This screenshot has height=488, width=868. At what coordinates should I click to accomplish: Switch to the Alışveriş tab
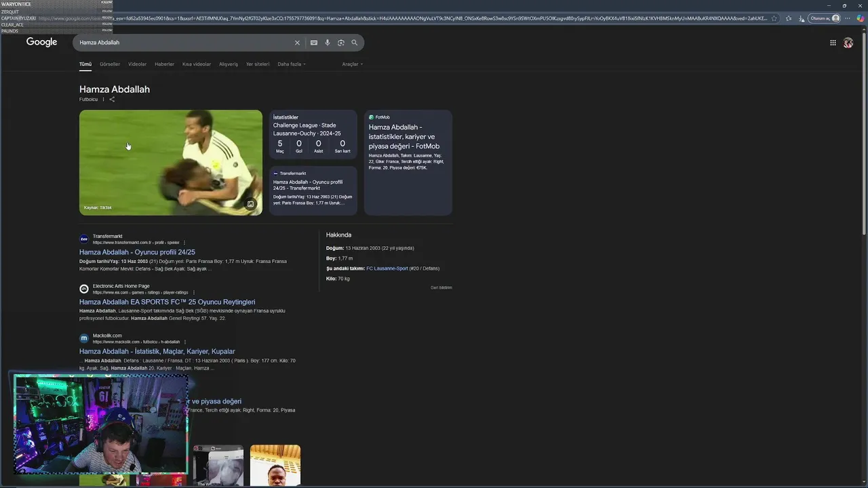click(229, 64)
